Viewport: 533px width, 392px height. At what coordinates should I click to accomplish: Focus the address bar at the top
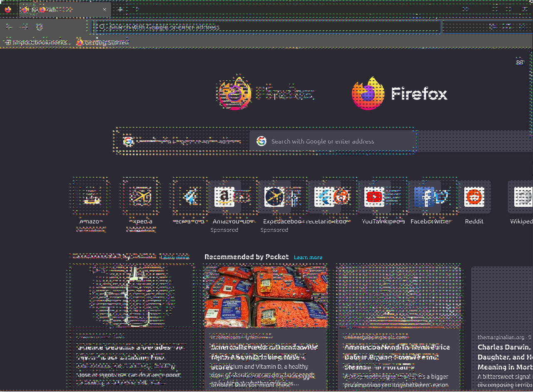[x=266, y=27]
